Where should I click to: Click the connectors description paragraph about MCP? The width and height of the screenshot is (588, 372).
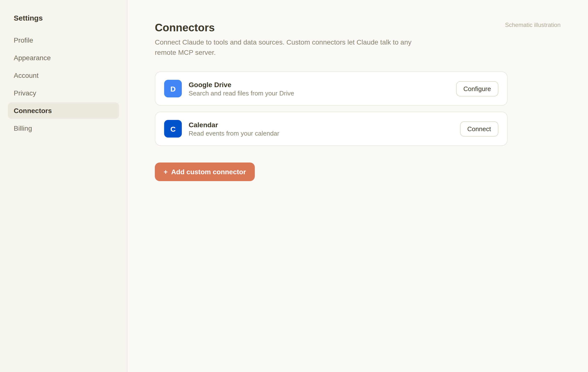click(283, 47)
